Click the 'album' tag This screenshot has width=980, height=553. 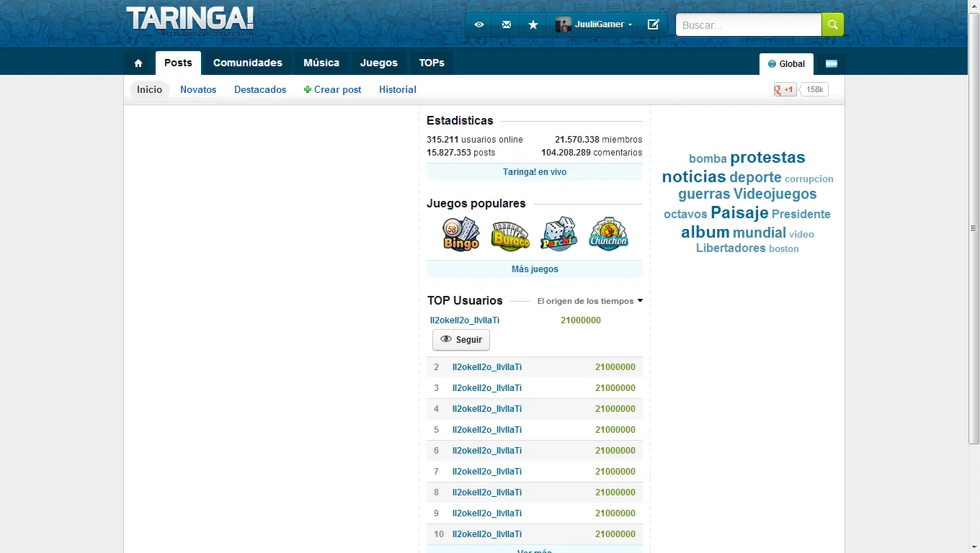coord(705,232)
